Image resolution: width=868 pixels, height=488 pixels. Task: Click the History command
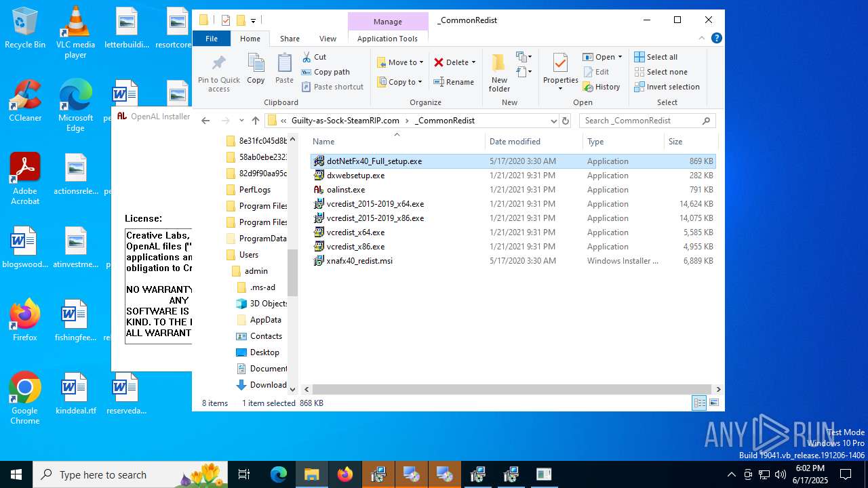(601, 87)
